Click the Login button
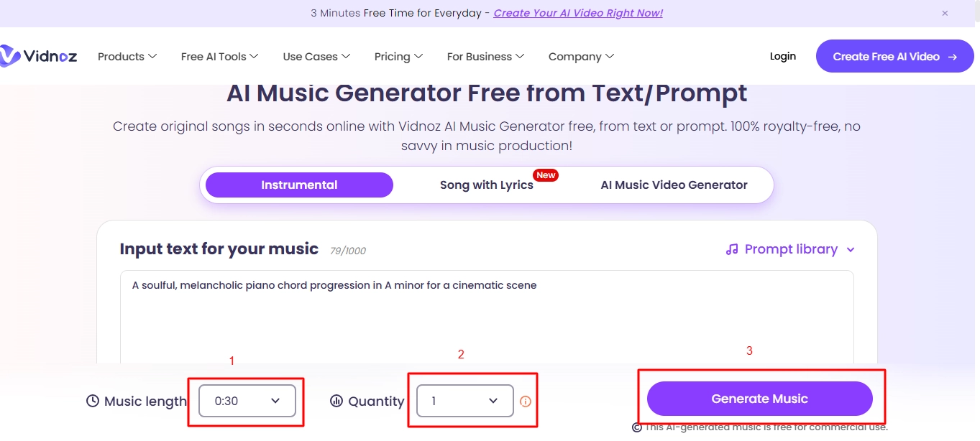Screen dimensions: 980x441 coord(782,55)
